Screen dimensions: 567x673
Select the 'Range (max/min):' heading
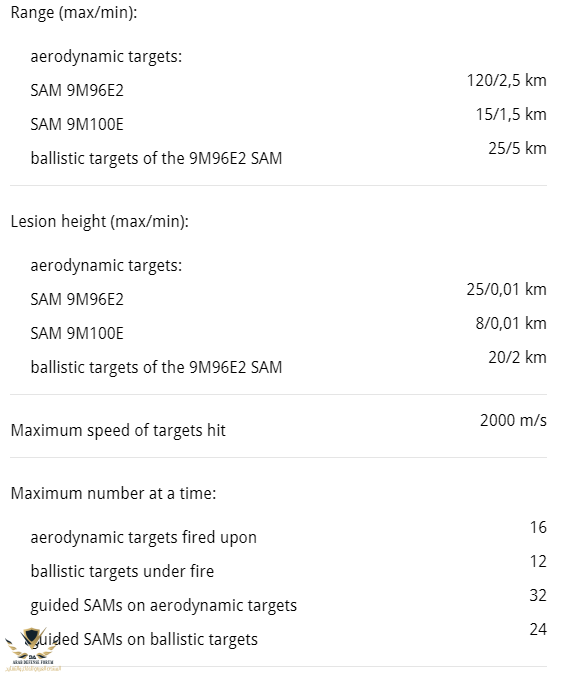click(x=74, y=12)
